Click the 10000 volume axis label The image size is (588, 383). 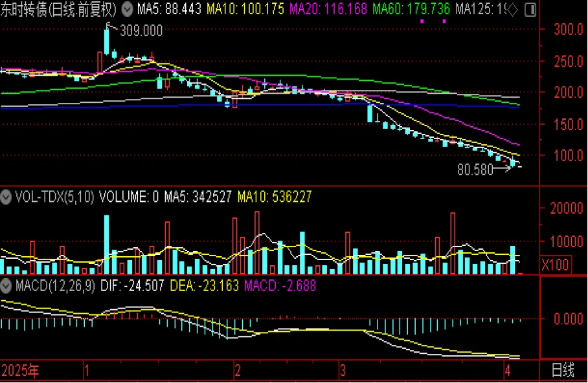tap(567, 242)
